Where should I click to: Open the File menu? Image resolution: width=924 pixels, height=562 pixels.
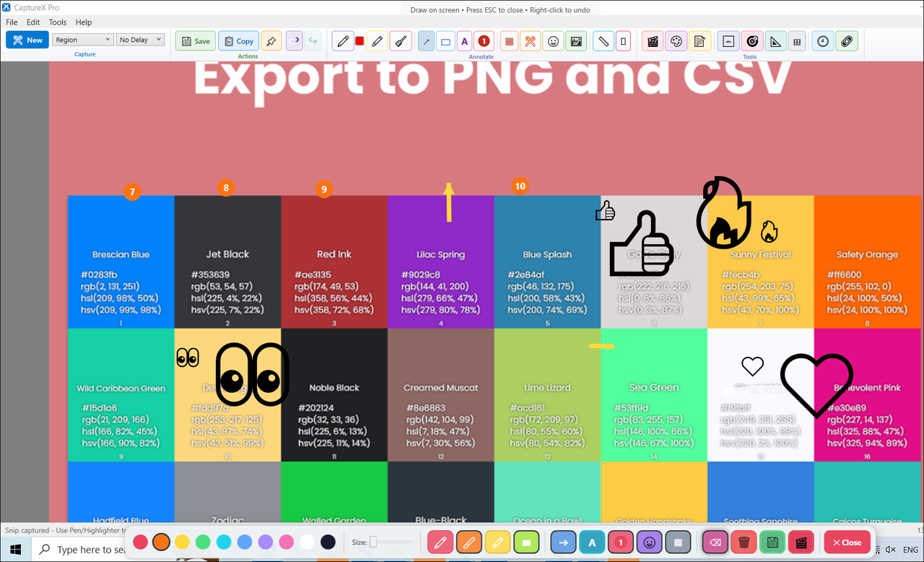click(12, 22)
